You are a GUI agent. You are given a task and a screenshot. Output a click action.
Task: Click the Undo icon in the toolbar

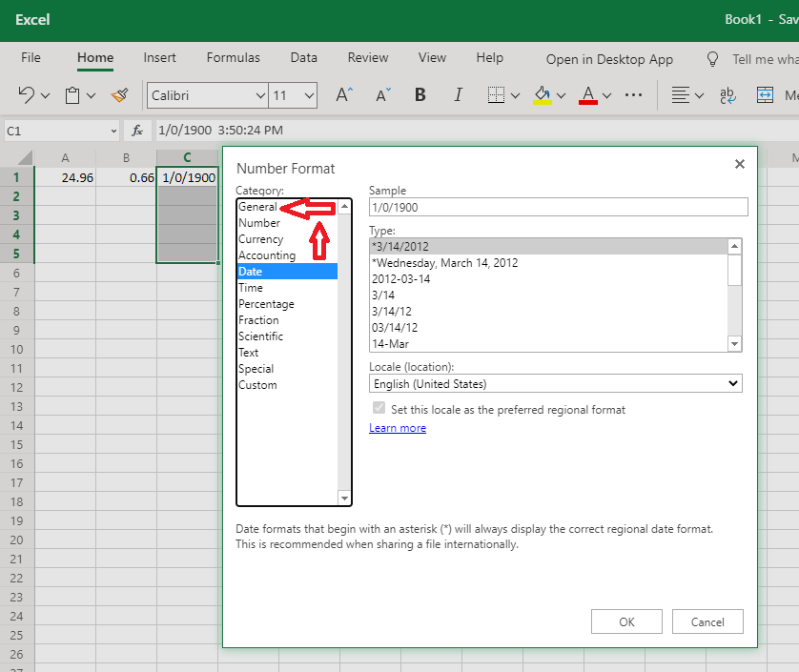coord(27,95)
